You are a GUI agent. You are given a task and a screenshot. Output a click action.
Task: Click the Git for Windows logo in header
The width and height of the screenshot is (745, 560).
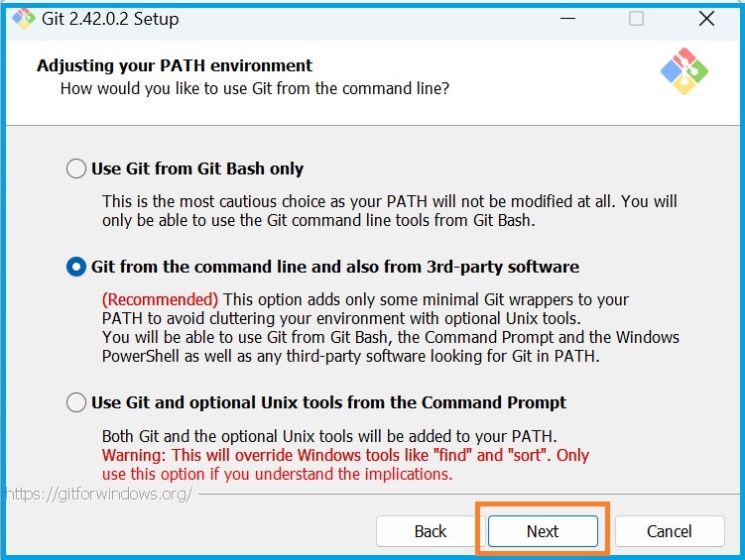[684, 71]
